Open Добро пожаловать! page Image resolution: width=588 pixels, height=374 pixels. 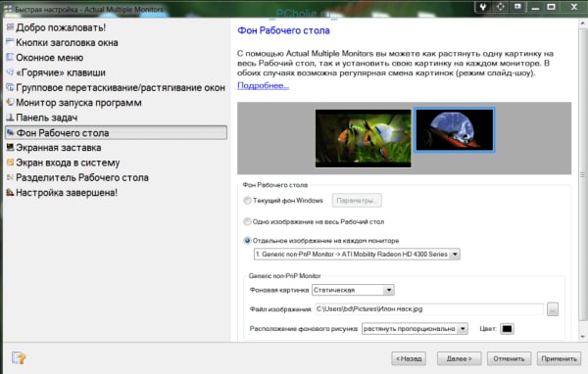point(61,27)
